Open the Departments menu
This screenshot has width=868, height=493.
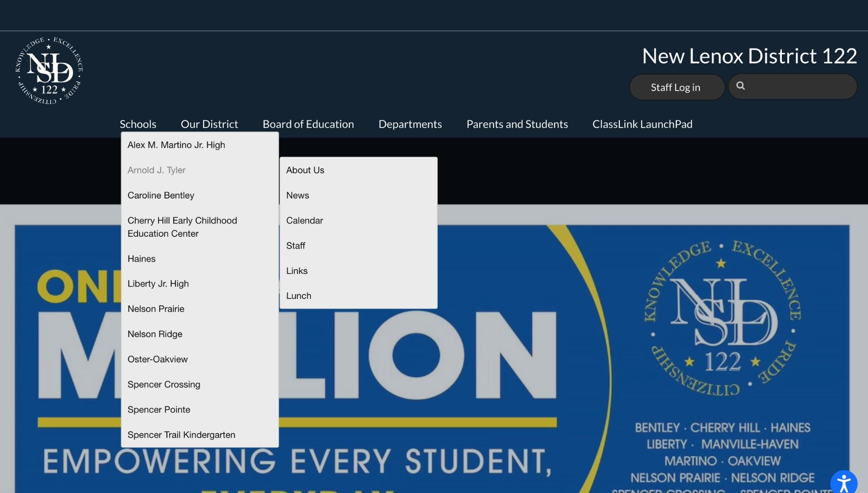coord(410,124)
